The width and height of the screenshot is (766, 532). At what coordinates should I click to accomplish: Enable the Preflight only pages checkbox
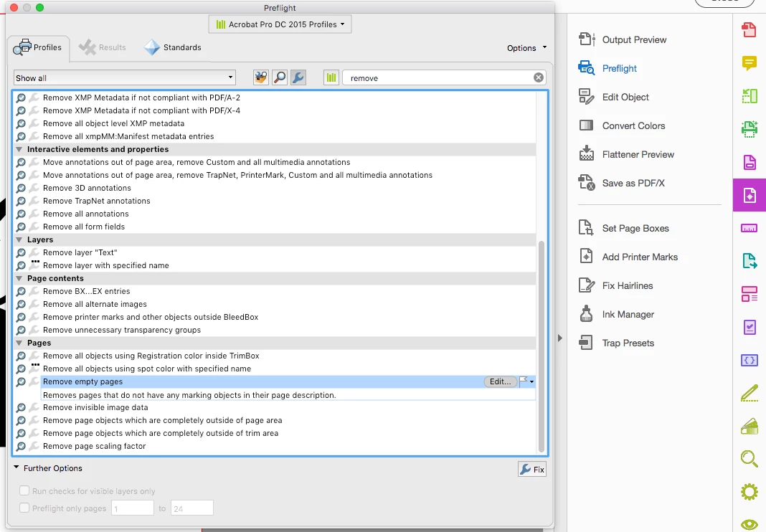(x=24, y=508)
